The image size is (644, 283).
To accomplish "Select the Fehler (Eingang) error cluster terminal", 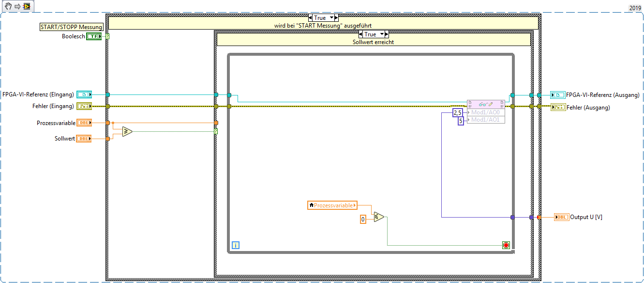I will pyautogui.click(x=84, y=106).
